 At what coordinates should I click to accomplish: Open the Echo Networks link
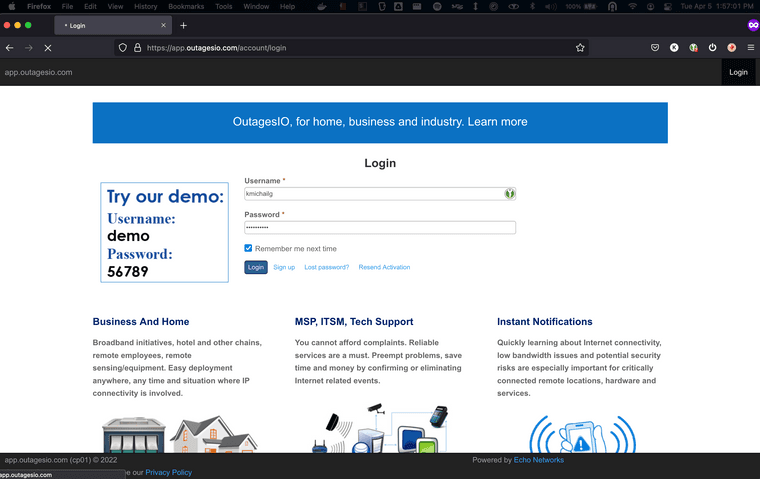[x=538, y=460]
